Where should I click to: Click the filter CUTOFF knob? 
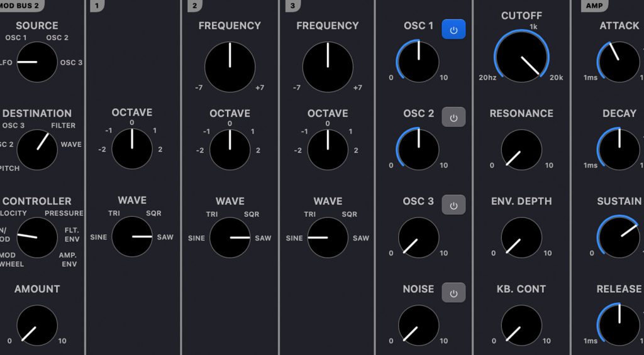pyautogui.click(x=521, y=57)
